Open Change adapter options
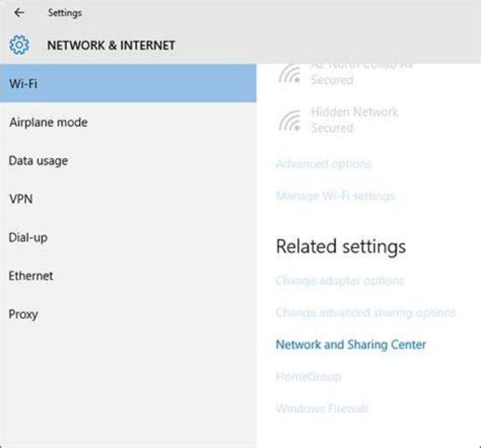This screenshot has height=448, width=481. 339,280
